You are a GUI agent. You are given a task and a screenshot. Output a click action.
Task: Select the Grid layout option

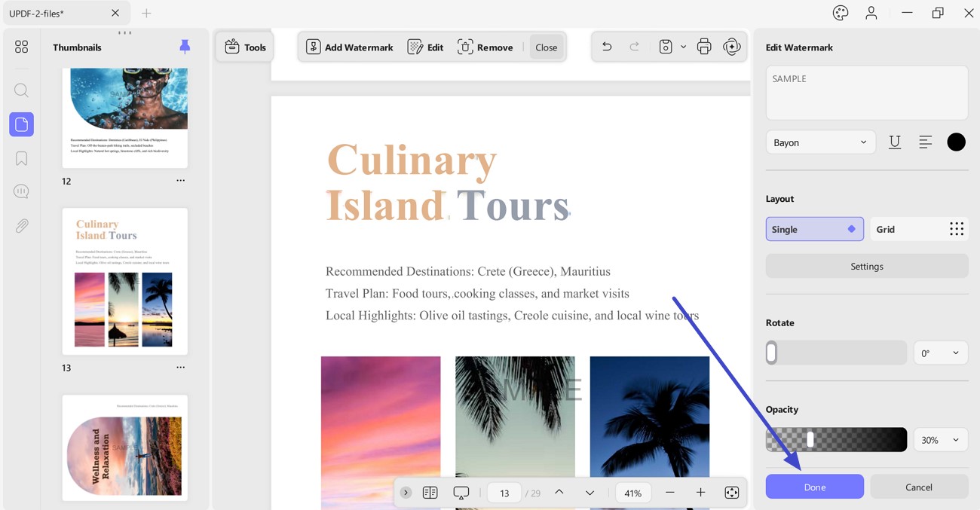(x=920, y=229)
